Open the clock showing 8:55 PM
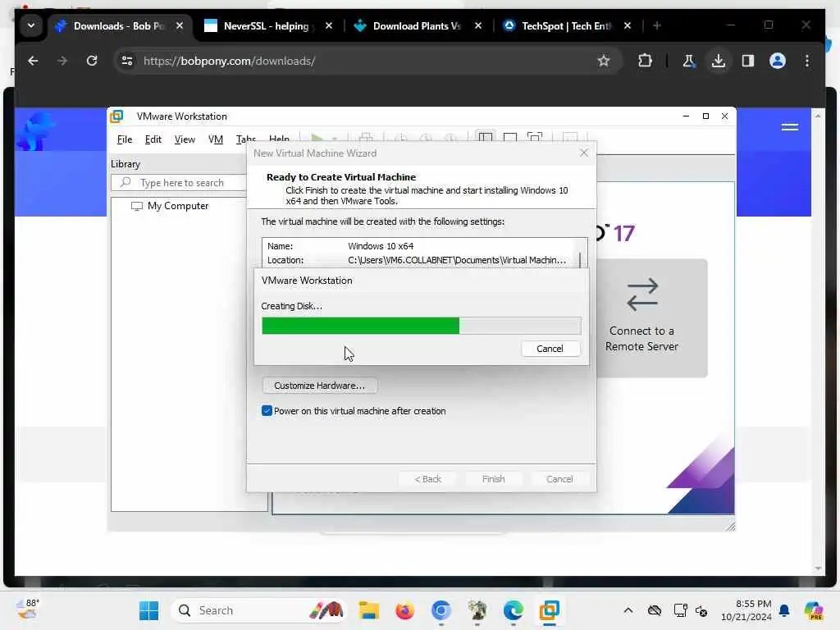Viewport: 840px width, 630px height. pyautogui.click(x=746, y=610)
